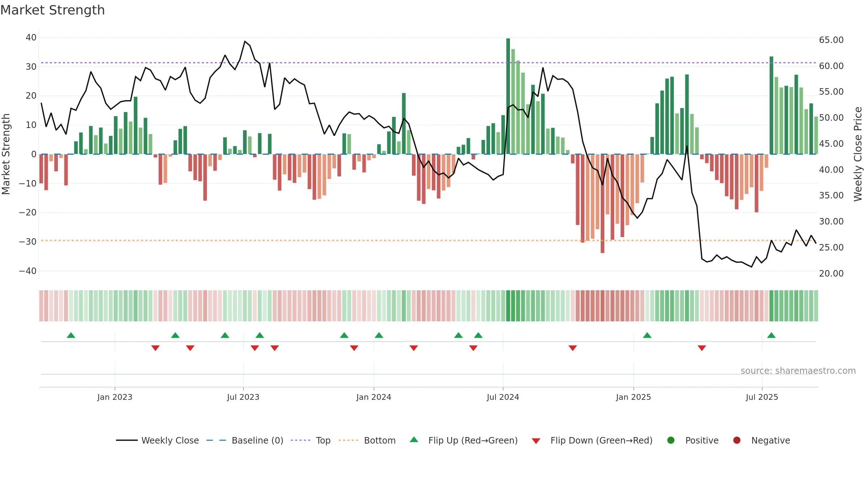Click the first red flip-down marker after Jan 2023
Image resolution: width=868 pixels, height=488 pixels.
pos(156,348)
